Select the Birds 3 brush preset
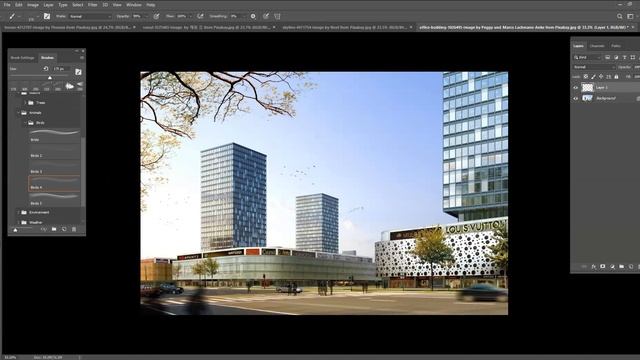 (54, 167)
